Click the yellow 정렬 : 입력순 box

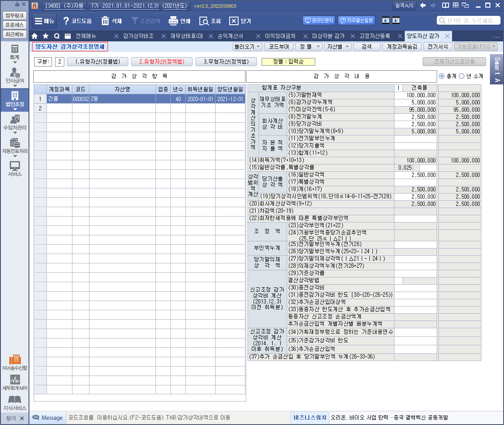[x=288, y=62]
